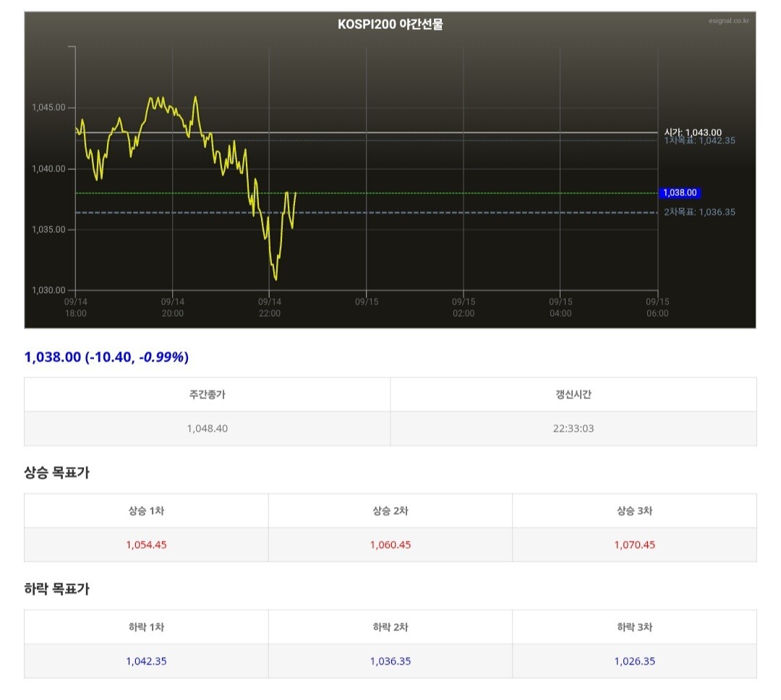This screenshot has width=781, height=700.
Task: Select the 2차목표 1,036.35 chart label
Action: tap(699, 213)
